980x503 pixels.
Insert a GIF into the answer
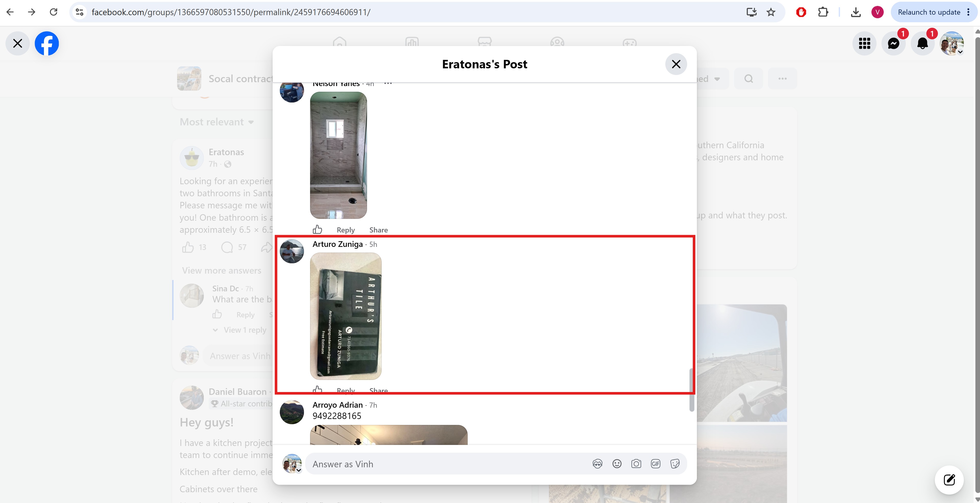coord(656,464)
